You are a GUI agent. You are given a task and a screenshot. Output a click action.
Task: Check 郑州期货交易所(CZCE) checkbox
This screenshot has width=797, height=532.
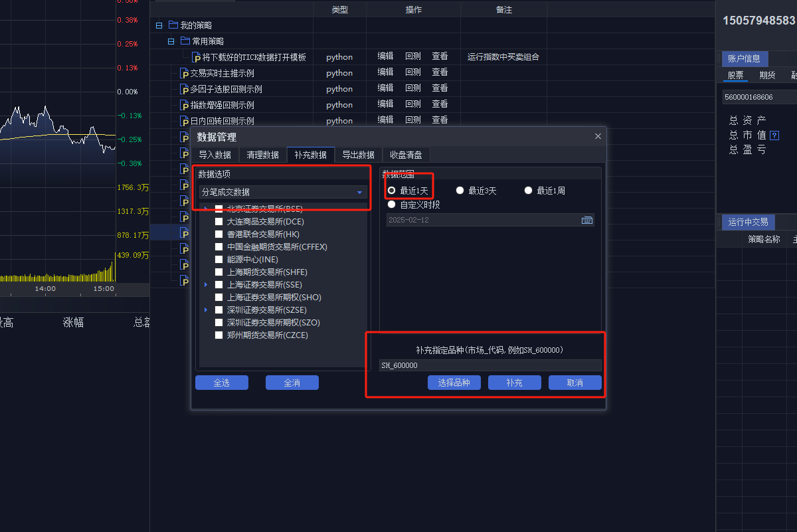(x=219, y=335)
